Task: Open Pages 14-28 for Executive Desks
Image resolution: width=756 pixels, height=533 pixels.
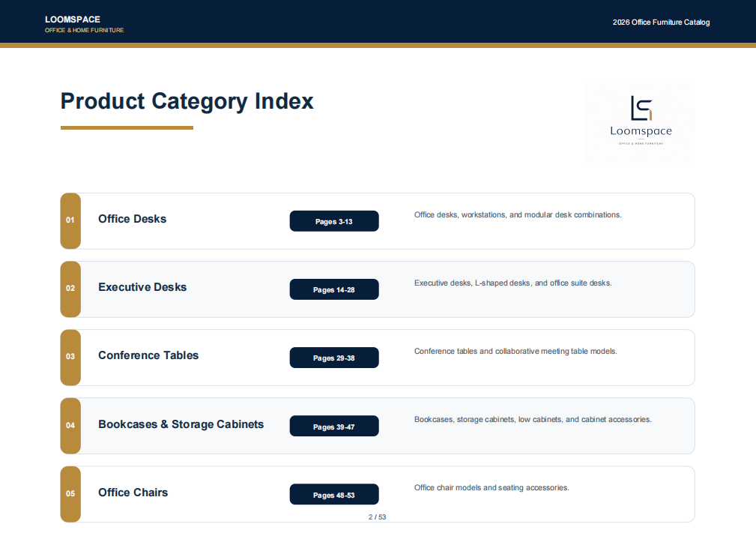Action: point(334,289)
